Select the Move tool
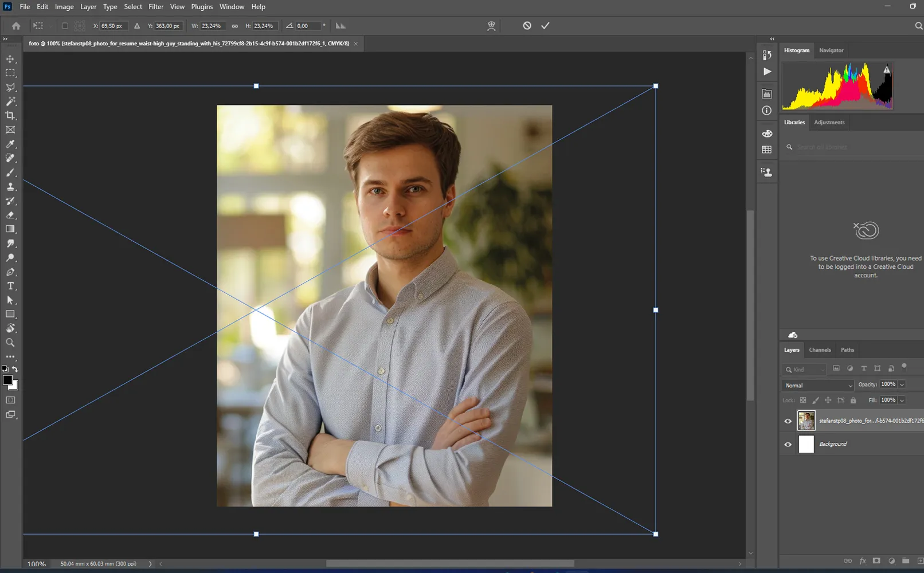 [x=10, y=59]
